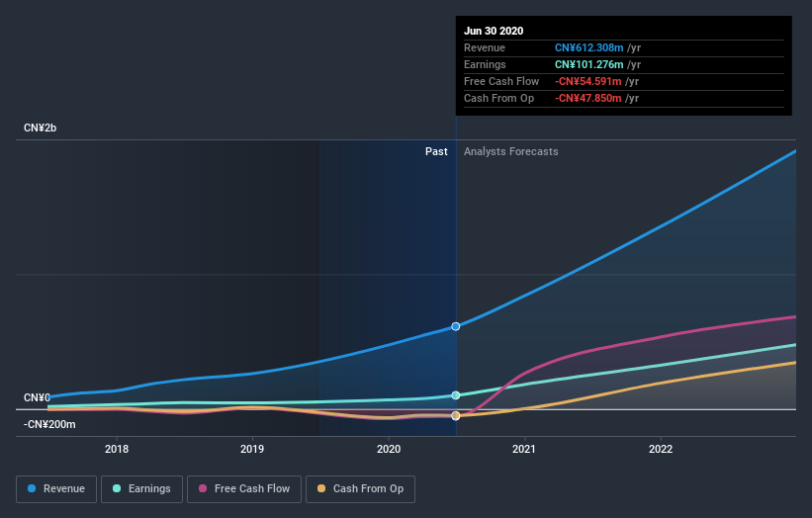Click the 2018 x-axis label

click(117, 449)
